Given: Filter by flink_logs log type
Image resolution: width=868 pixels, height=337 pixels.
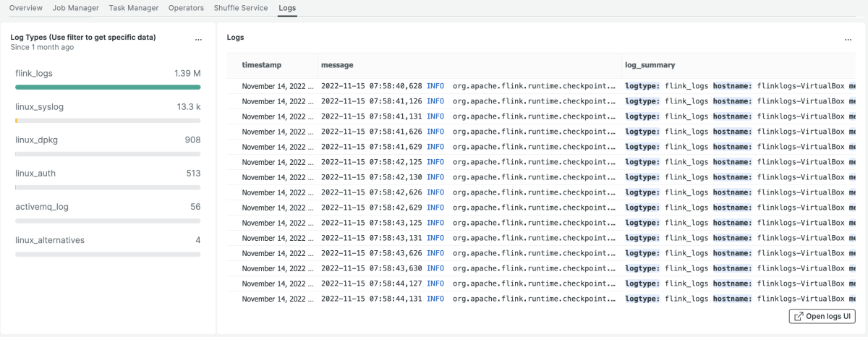Looking at the screenshot, I should click(x=34, y=73).
